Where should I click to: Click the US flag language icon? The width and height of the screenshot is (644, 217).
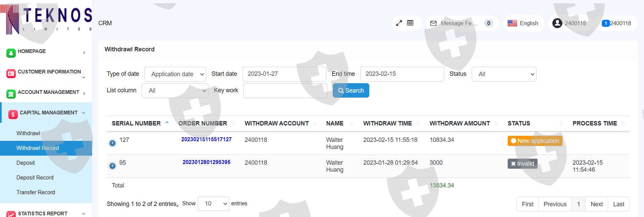click(512, 23)
